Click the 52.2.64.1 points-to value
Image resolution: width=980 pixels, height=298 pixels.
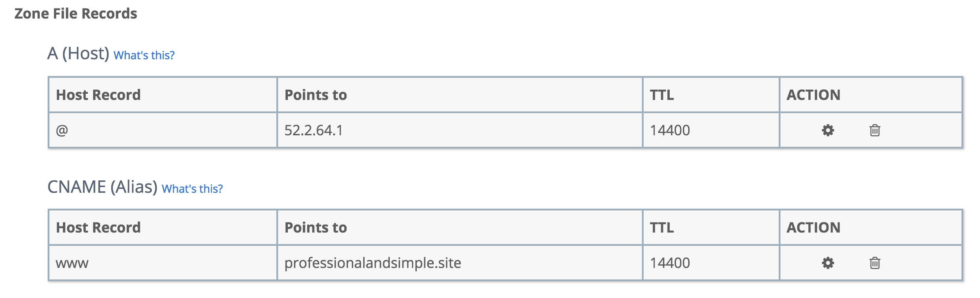coord(313,130)
